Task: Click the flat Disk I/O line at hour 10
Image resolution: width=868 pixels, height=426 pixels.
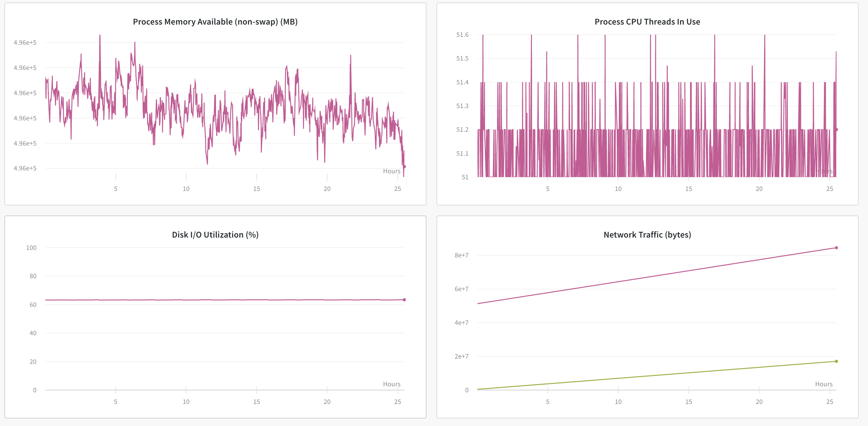Action: click(186, 300)
